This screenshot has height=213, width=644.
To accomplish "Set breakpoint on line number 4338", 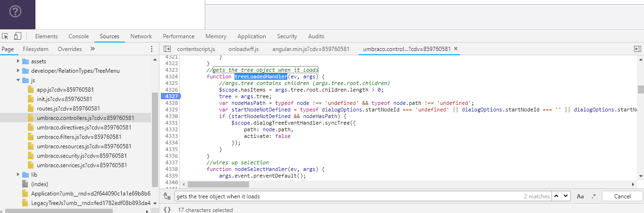I will point(171,169).
